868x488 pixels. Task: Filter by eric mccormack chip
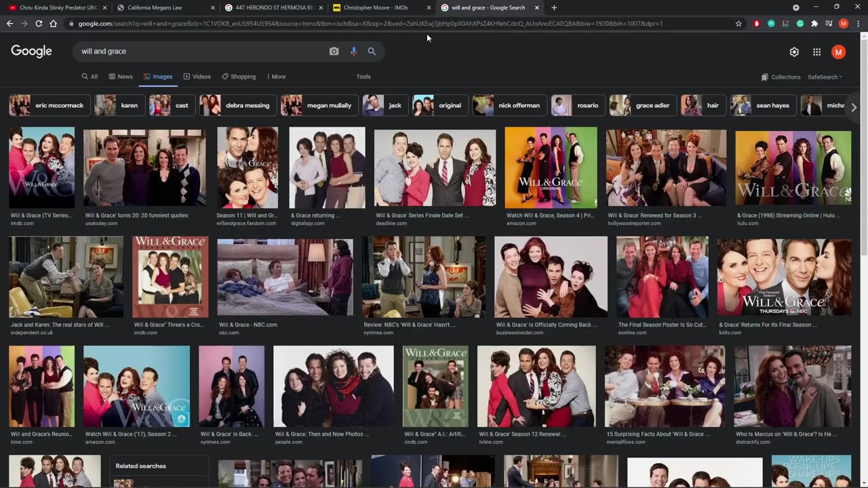coord(48,105)
